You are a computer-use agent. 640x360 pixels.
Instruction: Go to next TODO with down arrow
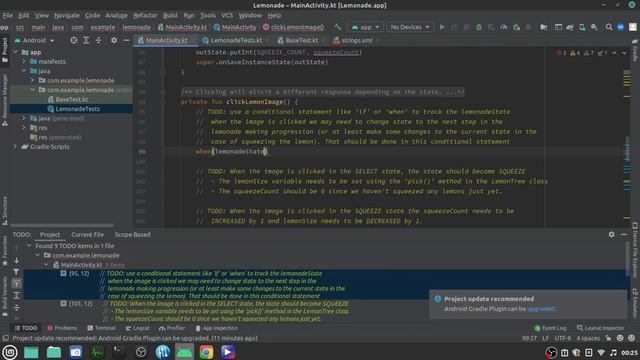click(16, 260)
